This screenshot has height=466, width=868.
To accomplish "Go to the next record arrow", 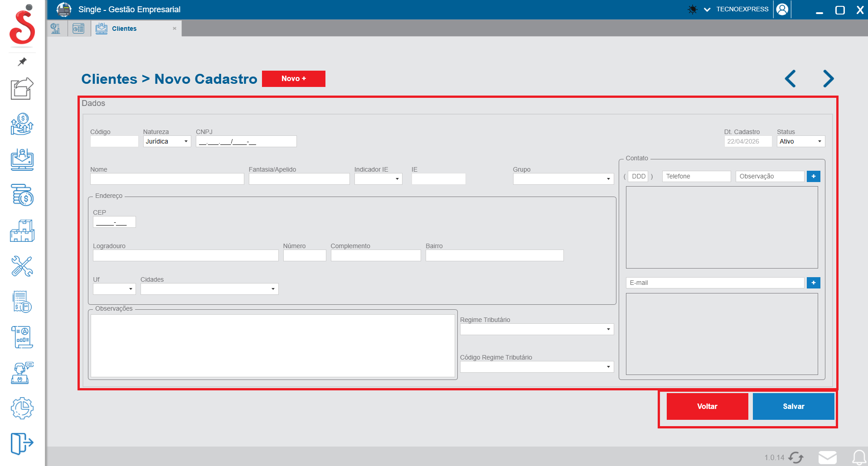I will tap(828, 79).
